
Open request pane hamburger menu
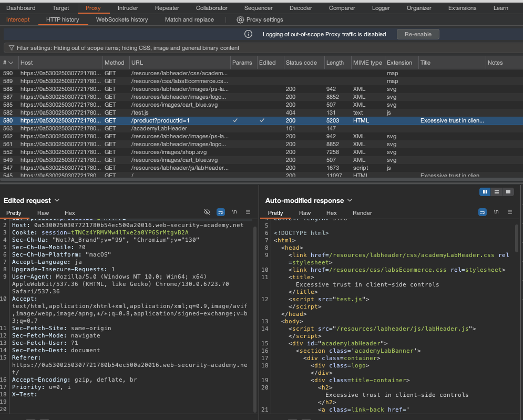tap(248, 212)
